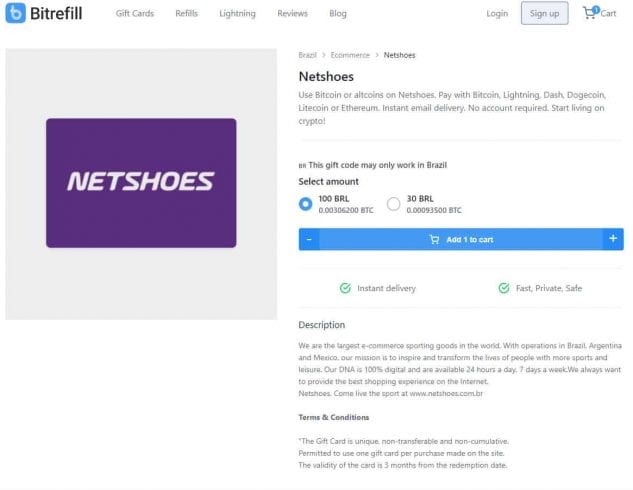Navigate to Brazil breadcrumb
This screenshot has width=633, height=490.
click(x=308, y=55)
